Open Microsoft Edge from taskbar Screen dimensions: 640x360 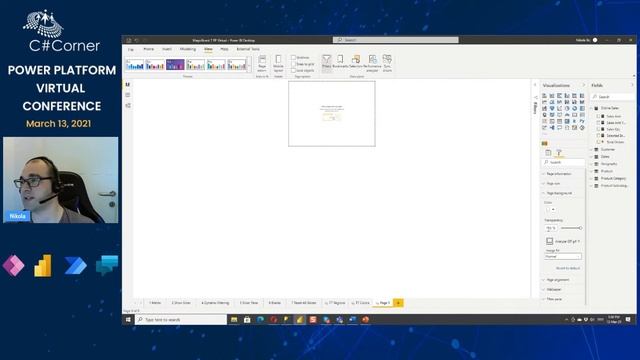[x=260, y=320]
